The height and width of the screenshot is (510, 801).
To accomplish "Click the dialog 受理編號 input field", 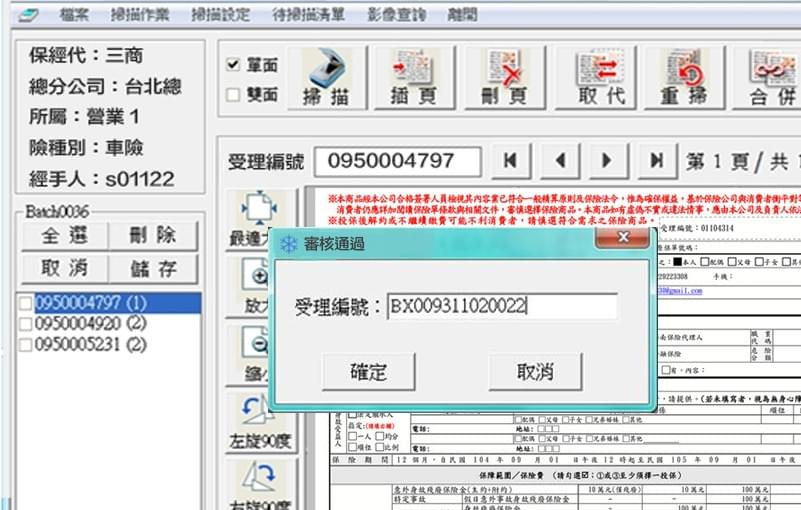I will click(x=502, y=306).
